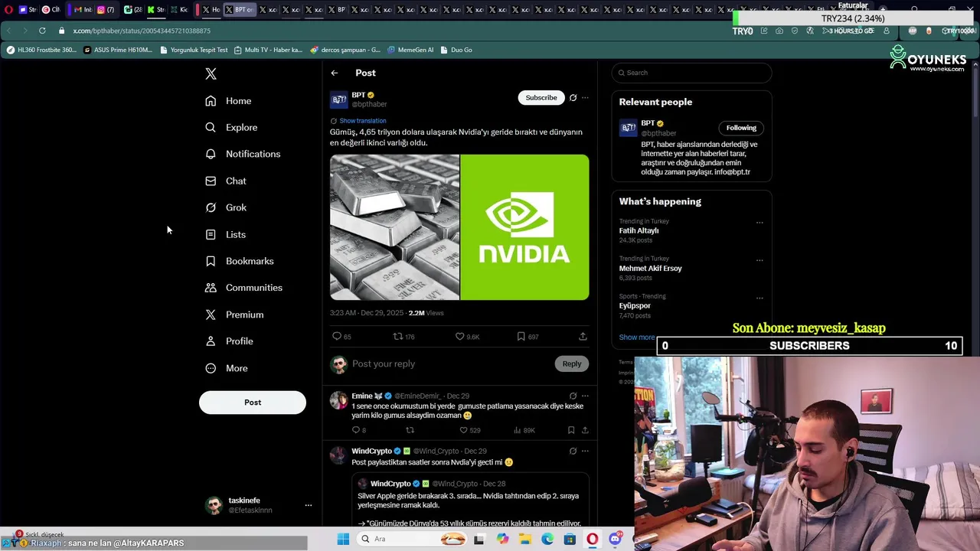The height and width of the screenshot is (551, 980).
Task: Open Notifications in the sidebar
Action: click(x=243, y=154)
